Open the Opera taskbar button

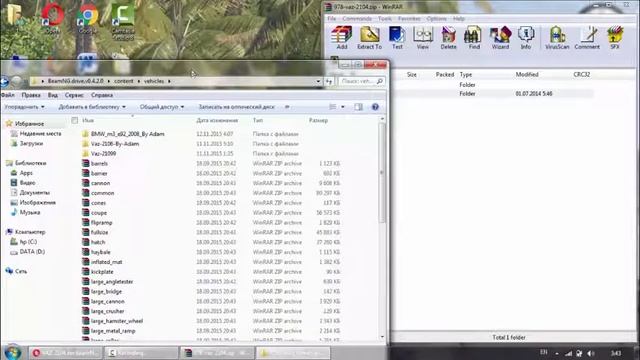[66, 353]
